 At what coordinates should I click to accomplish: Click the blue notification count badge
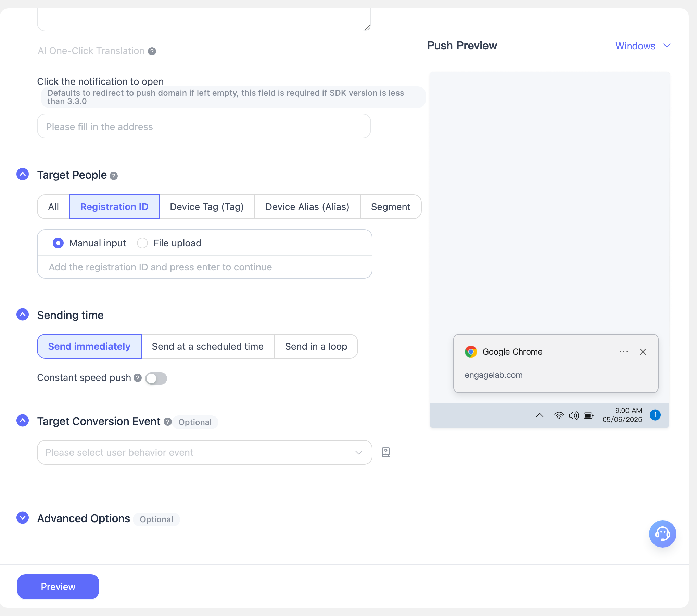(x=655, y=415)
